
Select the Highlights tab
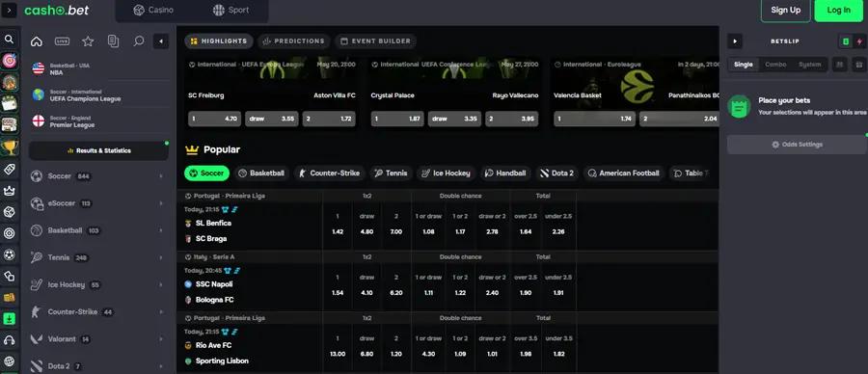(x=219, y=41)
